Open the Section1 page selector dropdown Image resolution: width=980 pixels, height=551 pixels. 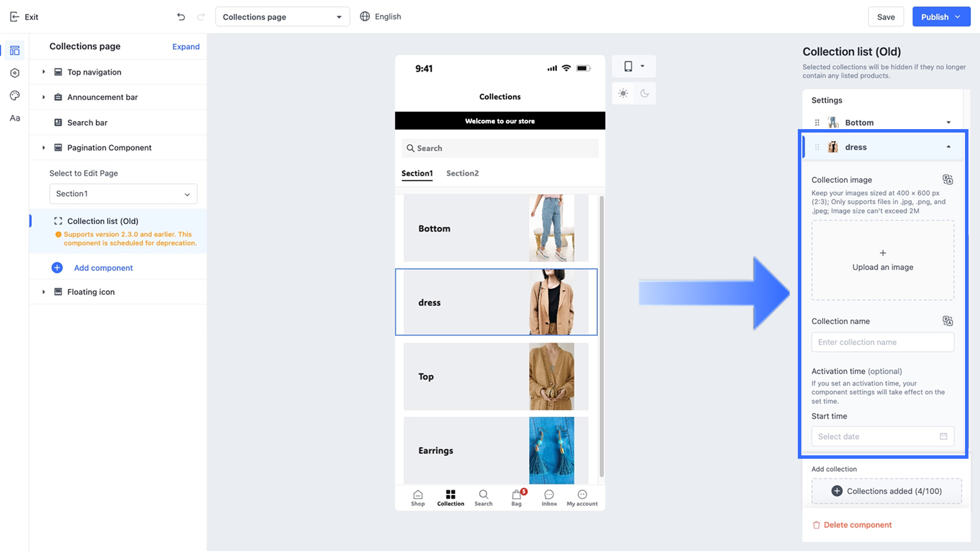pyautogui.click(x=123, y=194)
